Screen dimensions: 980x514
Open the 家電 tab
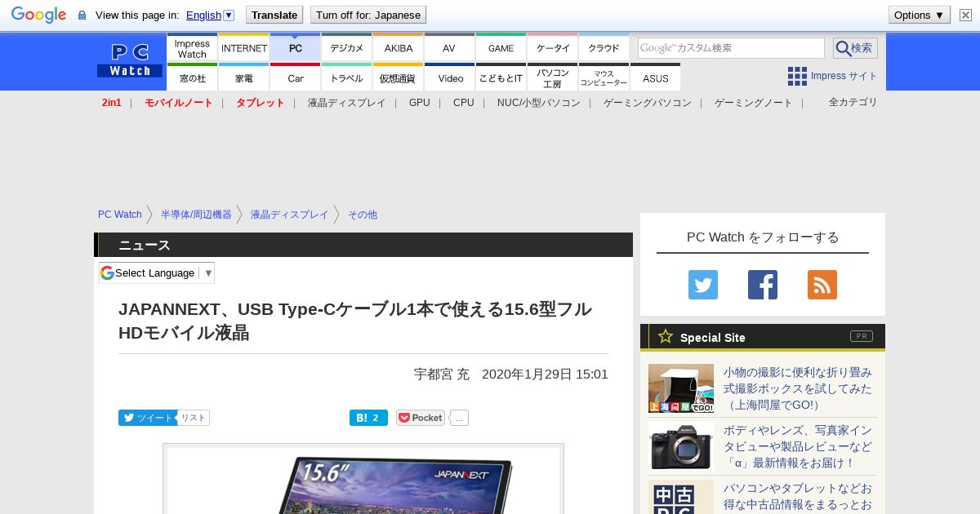pos(244,78)
